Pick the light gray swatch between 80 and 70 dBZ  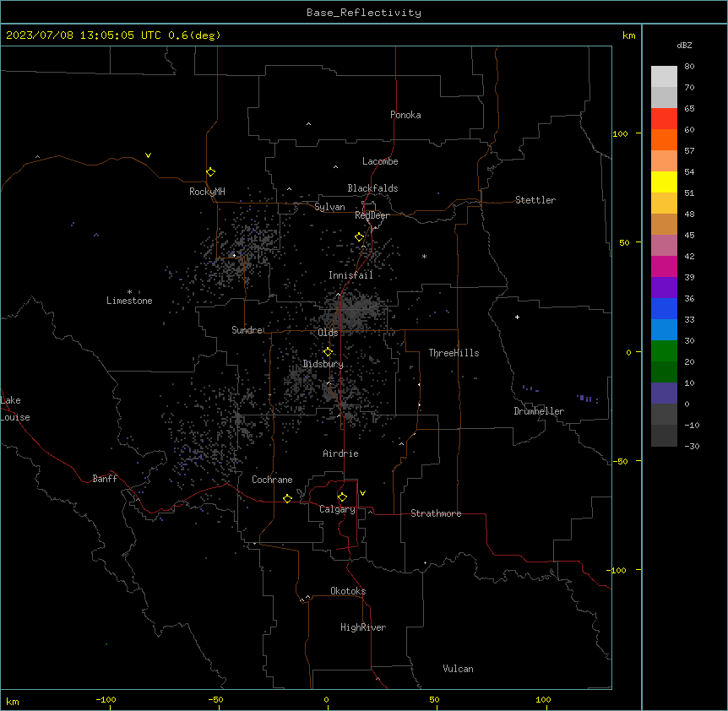click(664, 76)
